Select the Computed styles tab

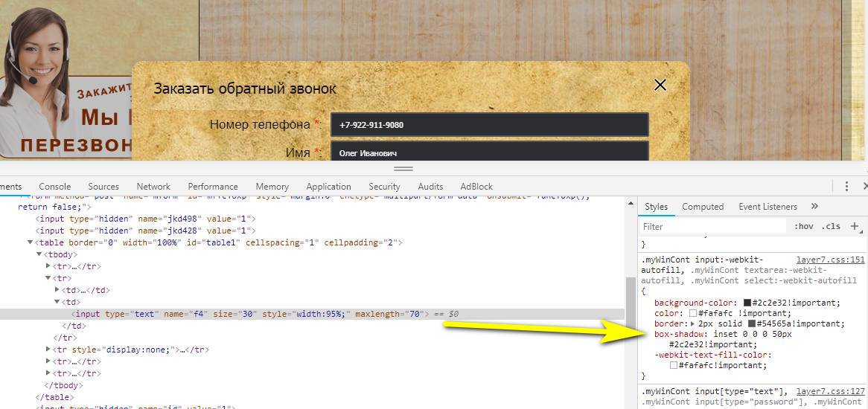(x=703, y=207)
